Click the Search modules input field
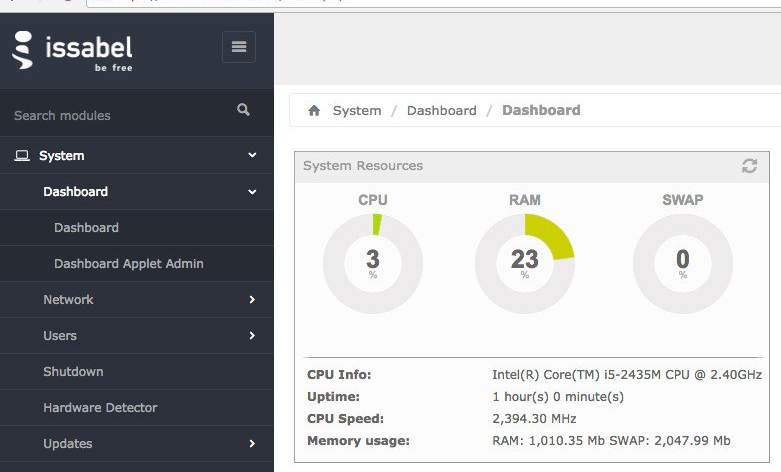 point(115,115)
